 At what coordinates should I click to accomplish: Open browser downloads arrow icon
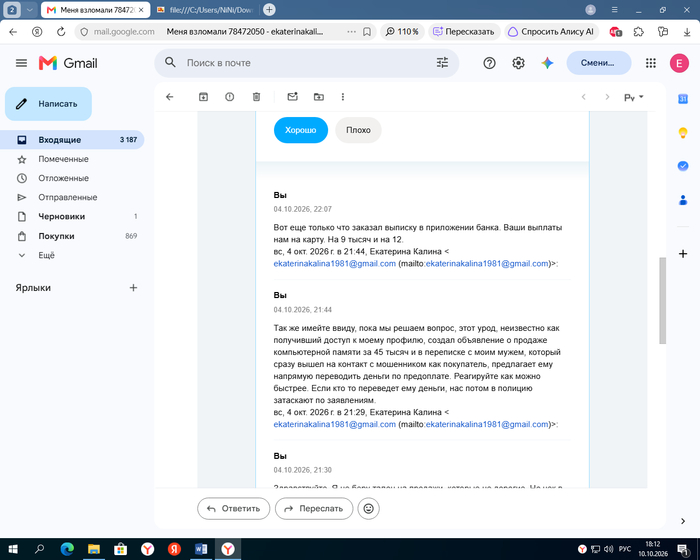point(687,32)
